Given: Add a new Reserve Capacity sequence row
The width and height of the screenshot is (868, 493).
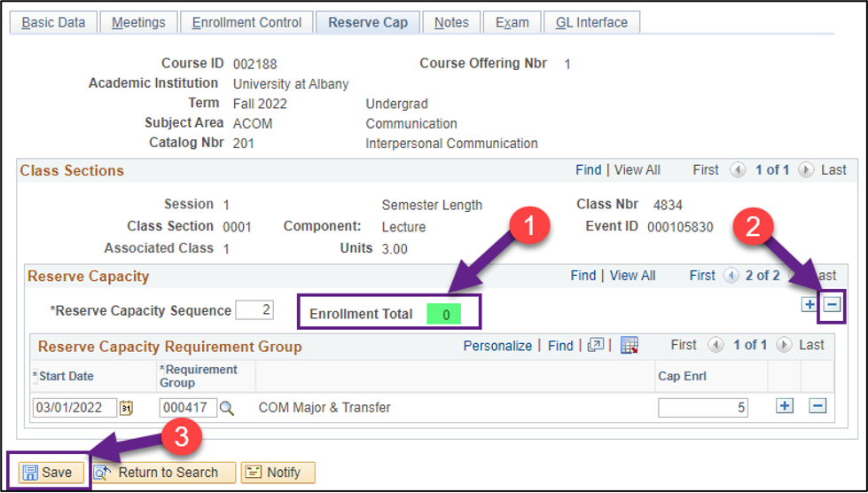Looking at the screenshot, I should [809, 305].
